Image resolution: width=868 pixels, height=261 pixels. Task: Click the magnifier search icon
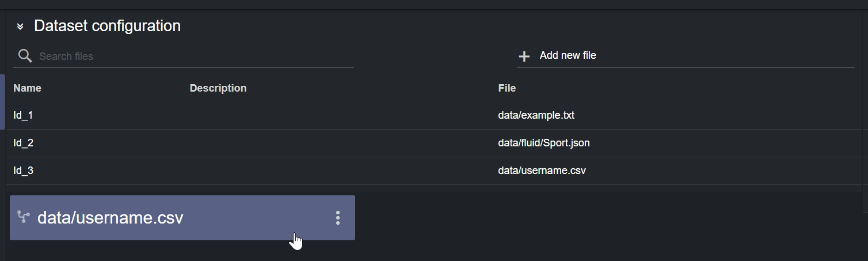25,56
